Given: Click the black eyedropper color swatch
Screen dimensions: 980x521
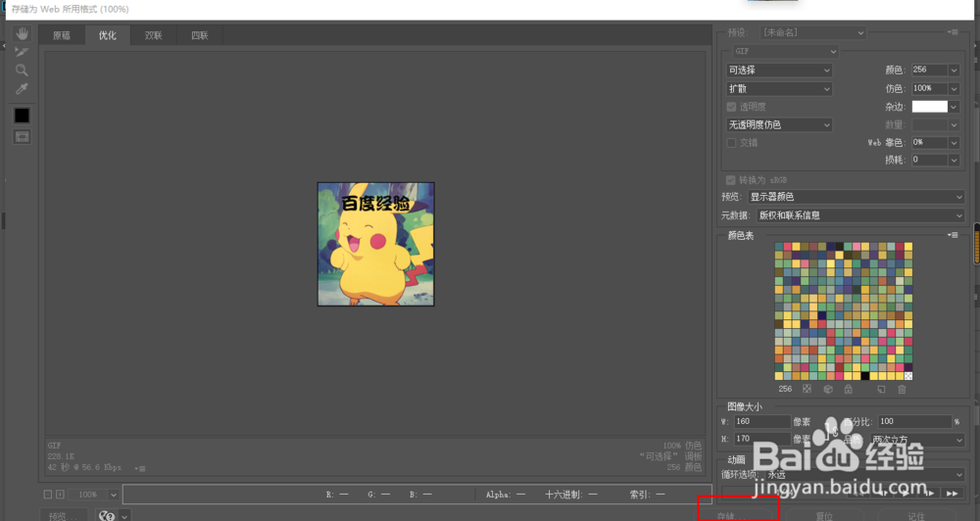Looking at the screenshot, I should click(x=22, y=116).
